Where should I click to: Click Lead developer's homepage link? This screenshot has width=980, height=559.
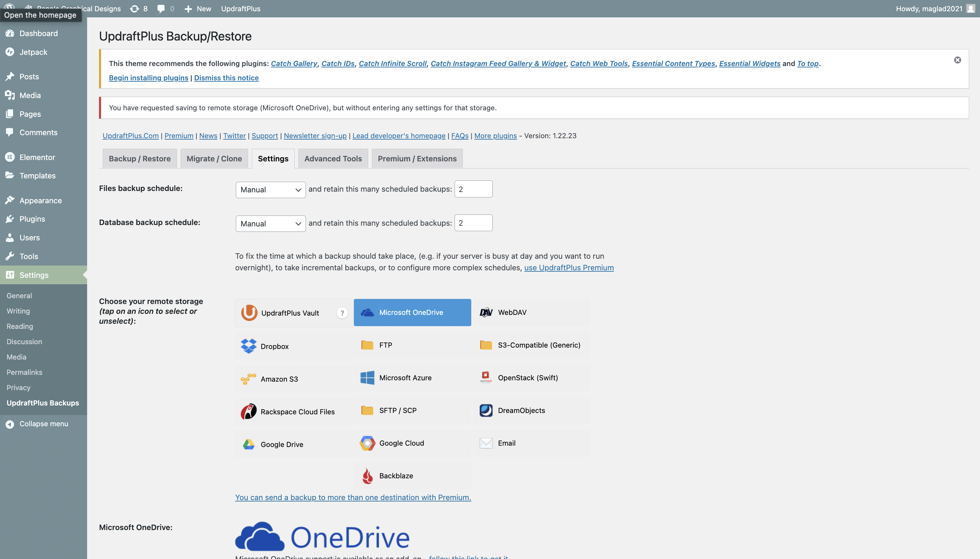399,135
